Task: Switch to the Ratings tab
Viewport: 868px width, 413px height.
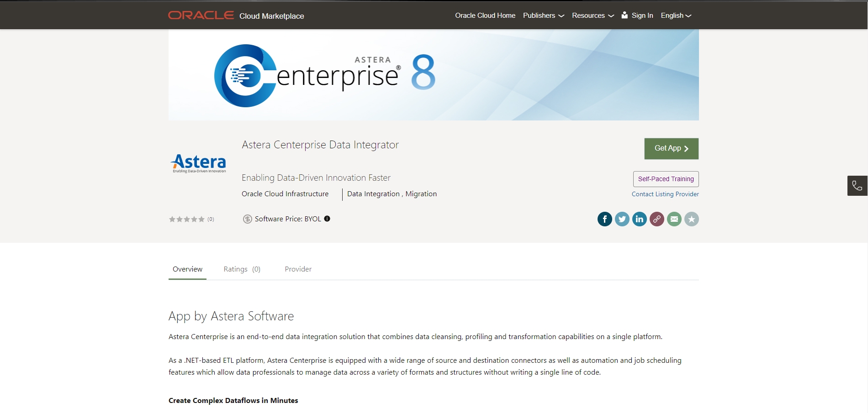Action: (242, 269)
